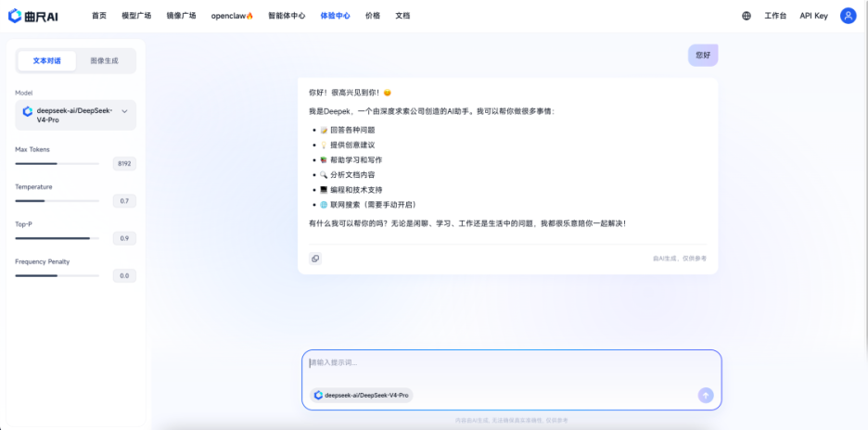Open the openclaw navigation item

coord(232,16)
